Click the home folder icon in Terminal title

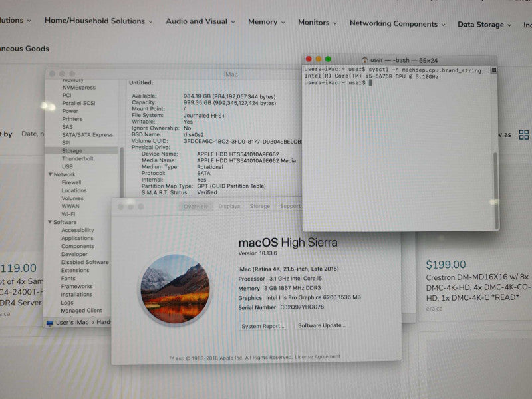364,60
